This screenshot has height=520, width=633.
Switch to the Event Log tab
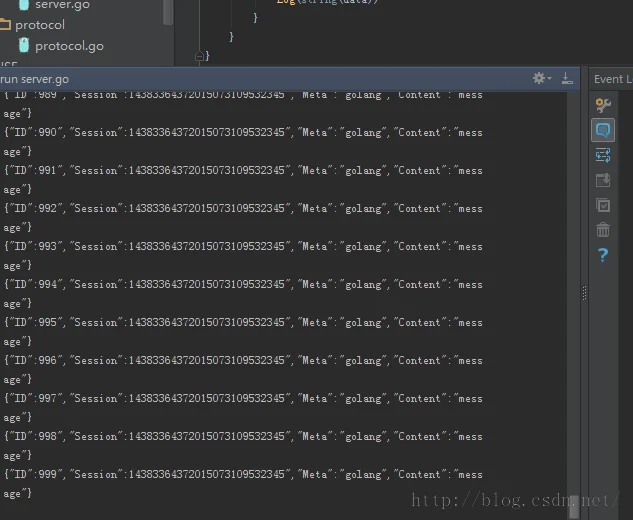click(x=612, y=79)
